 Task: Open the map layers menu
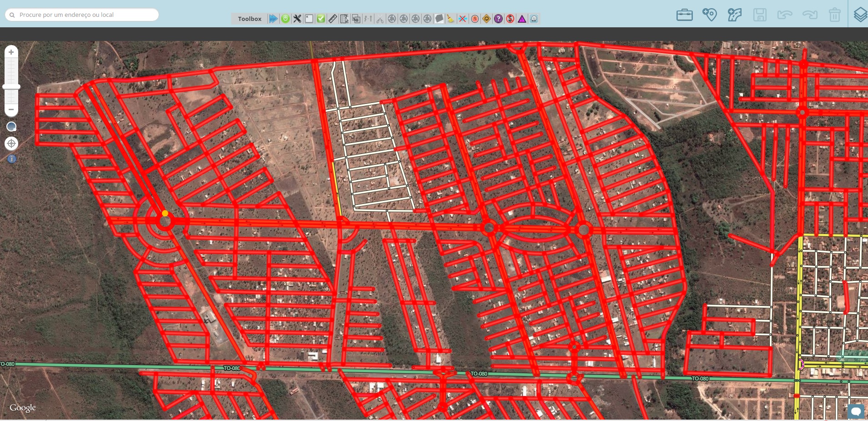point(860,15)
